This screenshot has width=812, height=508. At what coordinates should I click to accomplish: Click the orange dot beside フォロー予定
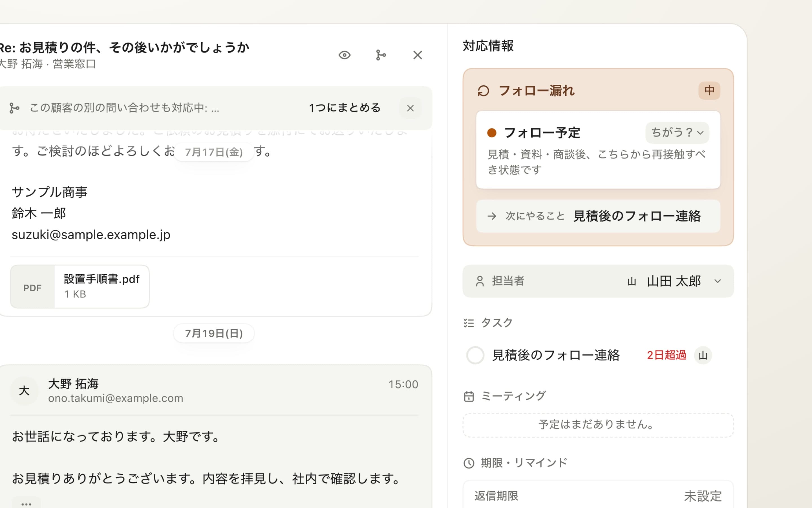(491, 133)
